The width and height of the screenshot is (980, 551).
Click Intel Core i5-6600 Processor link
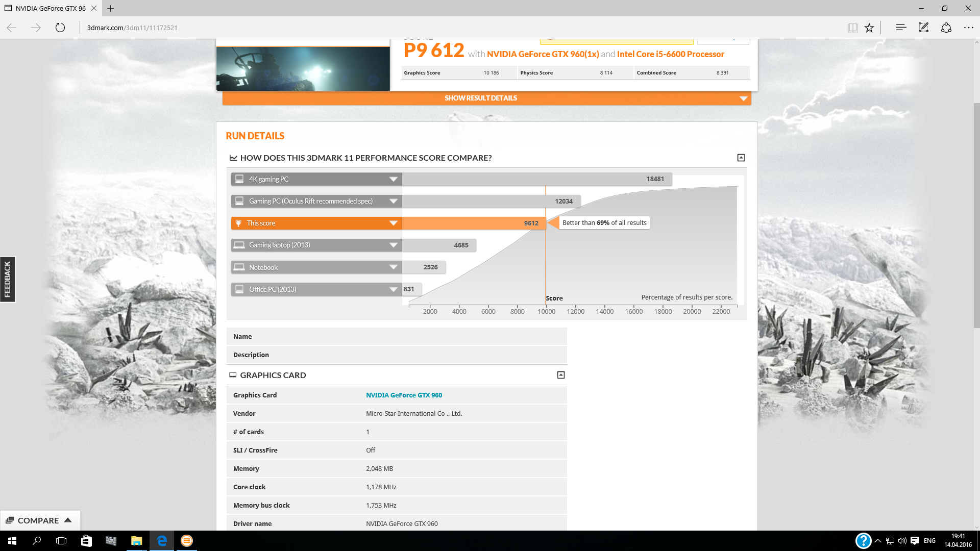coord(670,54)
